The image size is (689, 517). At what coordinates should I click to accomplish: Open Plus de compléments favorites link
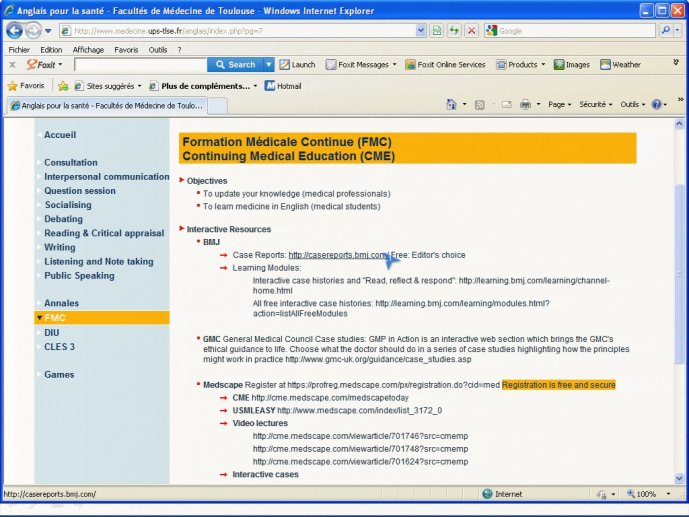[x=203, y=86]
